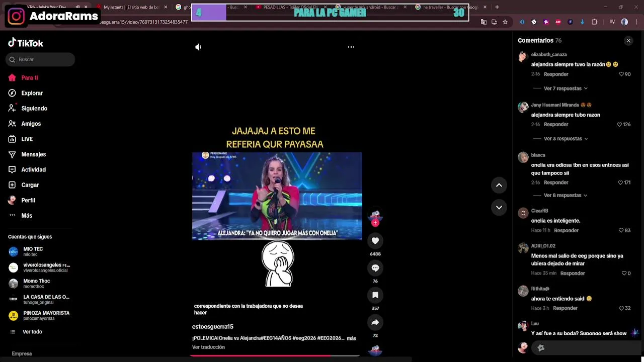The height and width of the screenshot is (362, 644).
Task: Like the video with the heart icon
Action: [375, 241]
